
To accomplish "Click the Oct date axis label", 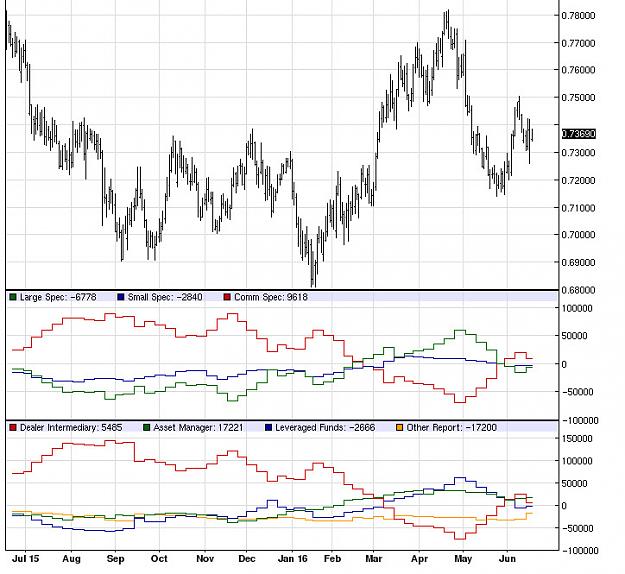I will pyautogui.click(x=159, y=559).
